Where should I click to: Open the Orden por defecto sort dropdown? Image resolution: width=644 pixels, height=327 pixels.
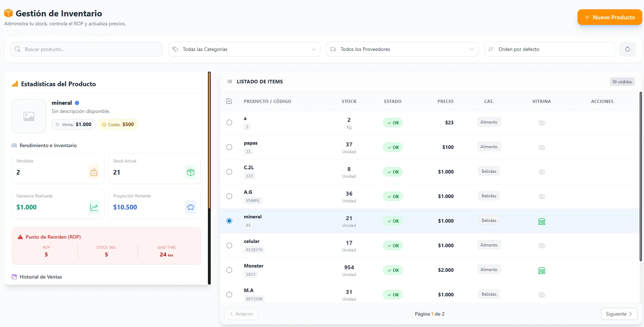(550, 49)
